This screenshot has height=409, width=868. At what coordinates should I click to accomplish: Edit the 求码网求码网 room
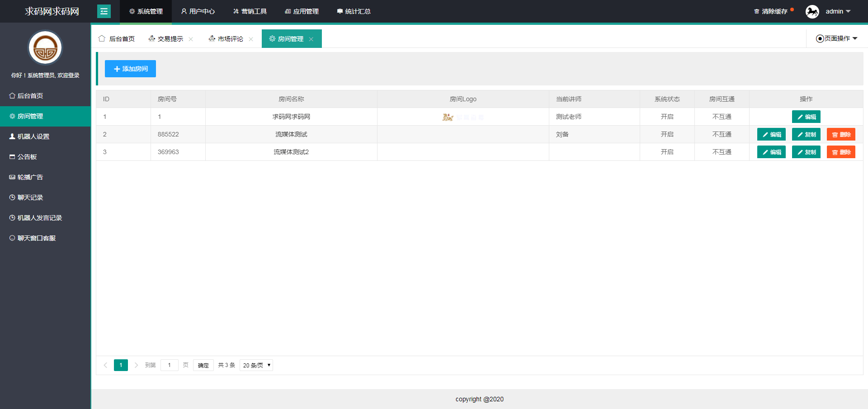[x=806, y=117]
